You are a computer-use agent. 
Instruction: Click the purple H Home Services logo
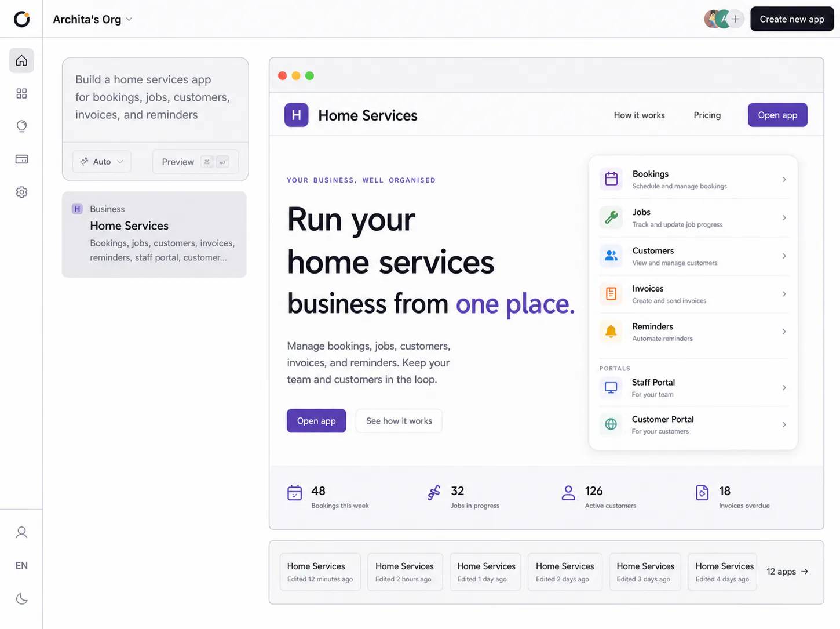tap(296, 115)
